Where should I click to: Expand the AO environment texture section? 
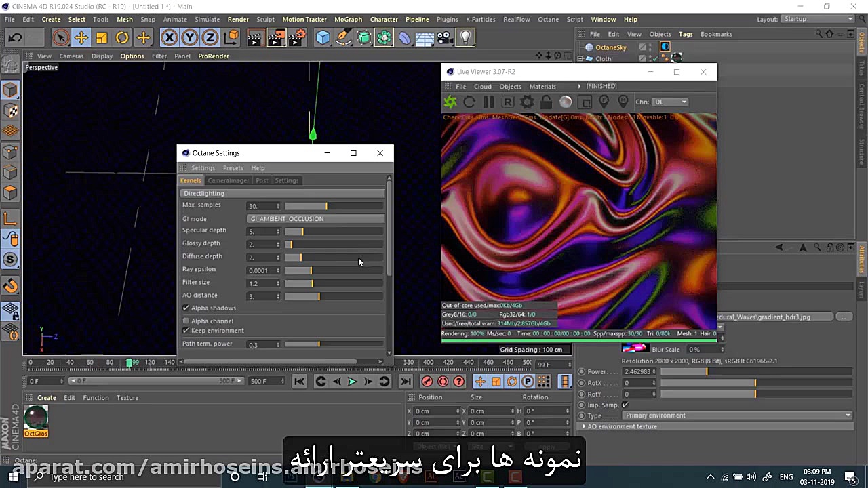[x=585, y=426]
